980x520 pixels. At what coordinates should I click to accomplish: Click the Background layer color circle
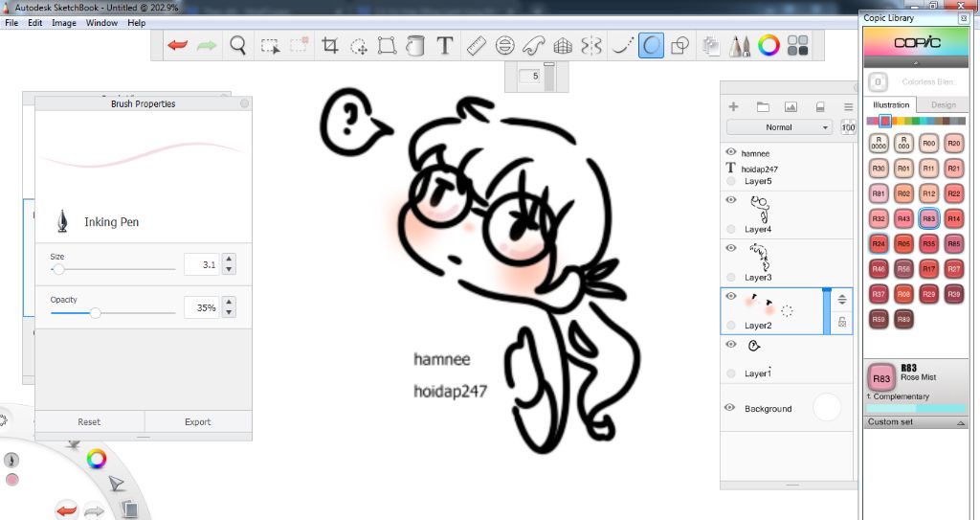coord(827,407)
